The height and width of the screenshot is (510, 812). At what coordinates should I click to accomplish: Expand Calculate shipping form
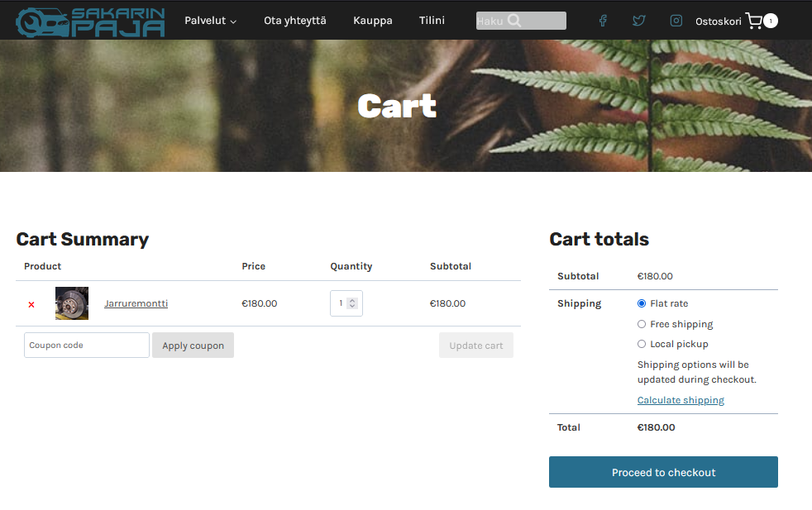coord(681,400)
